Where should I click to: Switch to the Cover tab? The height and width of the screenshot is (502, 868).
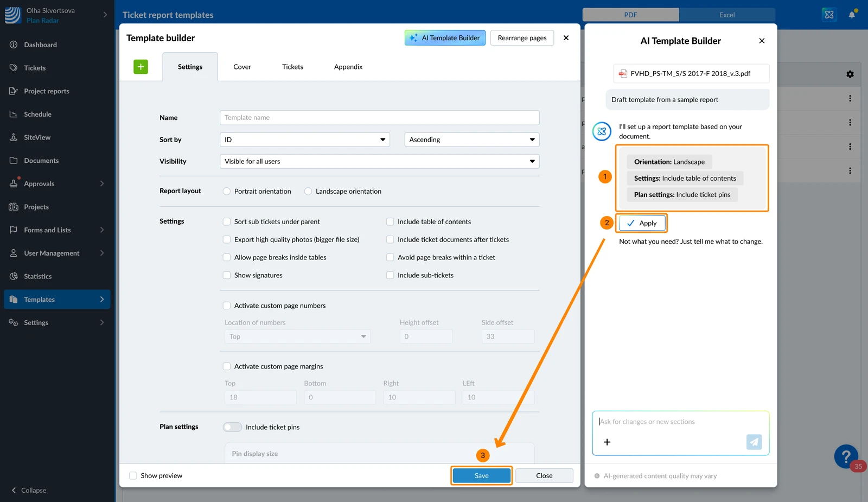point(242,67)
